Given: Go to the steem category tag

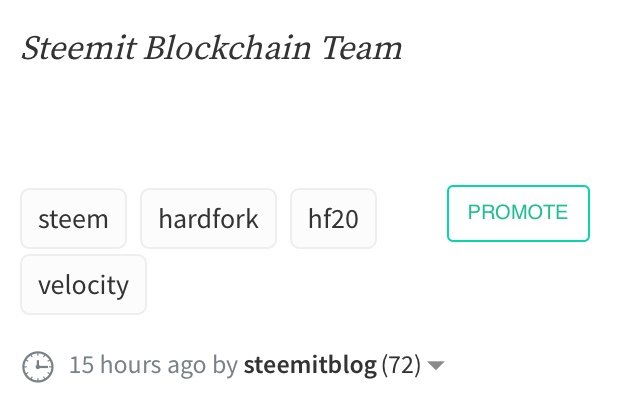Looking at the screenshot, I should 73,218.
